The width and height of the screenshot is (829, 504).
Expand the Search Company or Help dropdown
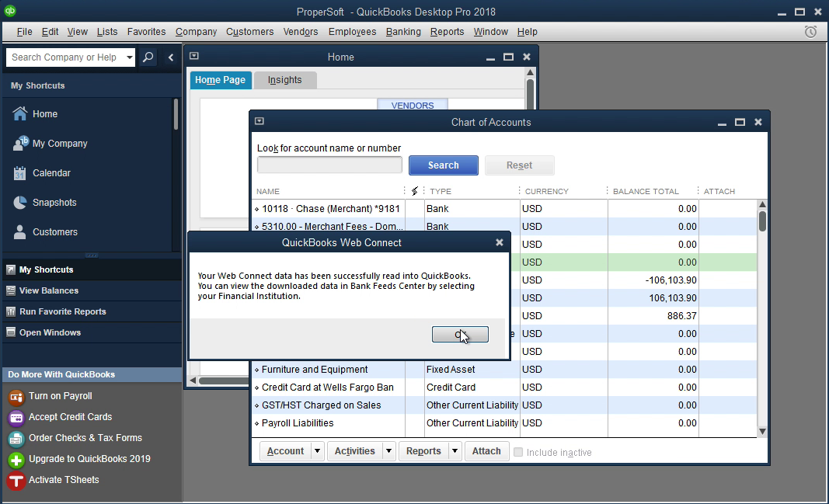pos(130,57)
